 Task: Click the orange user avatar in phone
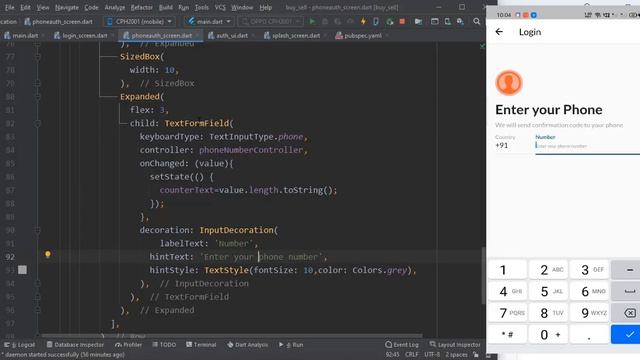[509, 83]
